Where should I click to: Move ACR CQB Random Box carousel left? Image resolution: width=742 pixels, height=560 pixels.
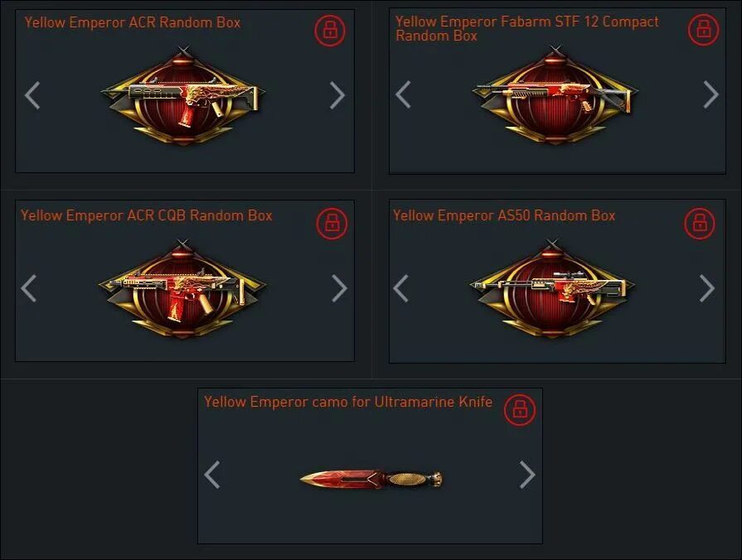(29, 288)
